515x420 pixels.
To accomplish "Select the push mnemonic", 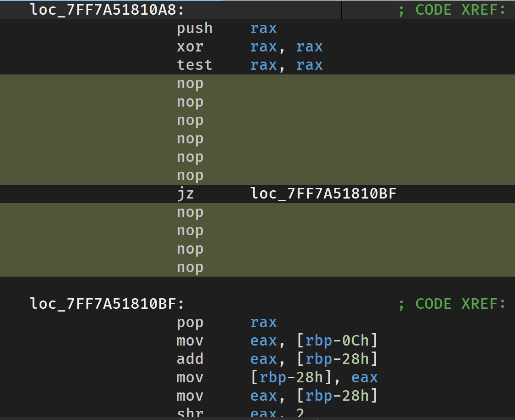I will (x=195, y=28).
